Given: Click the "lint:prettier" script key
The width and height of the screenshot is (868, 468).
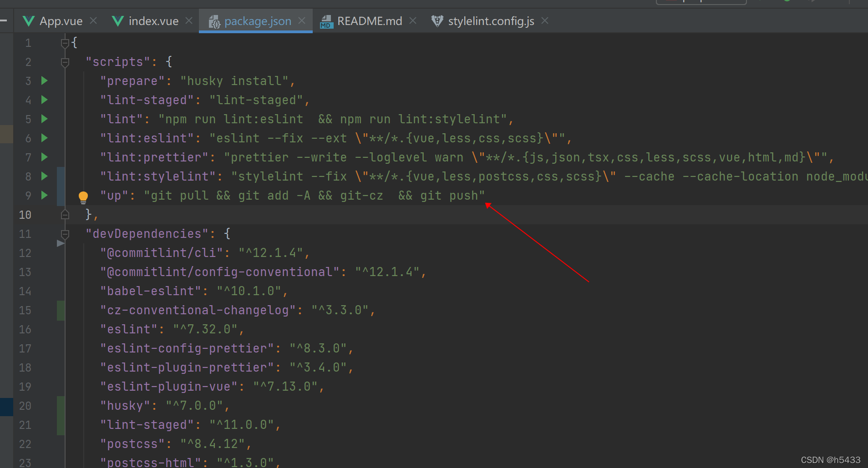Looking at the screenshot, I should pos(154,157).
